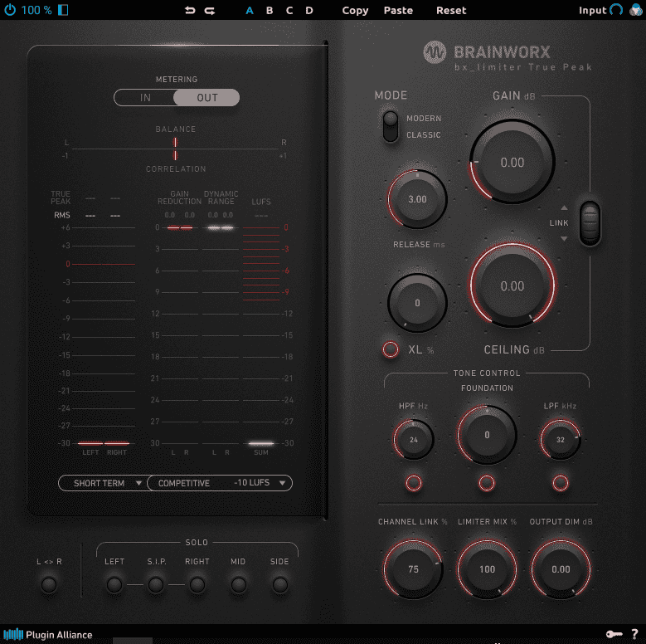Solo the Left channel
646x644 pixels.
point(114,584)
